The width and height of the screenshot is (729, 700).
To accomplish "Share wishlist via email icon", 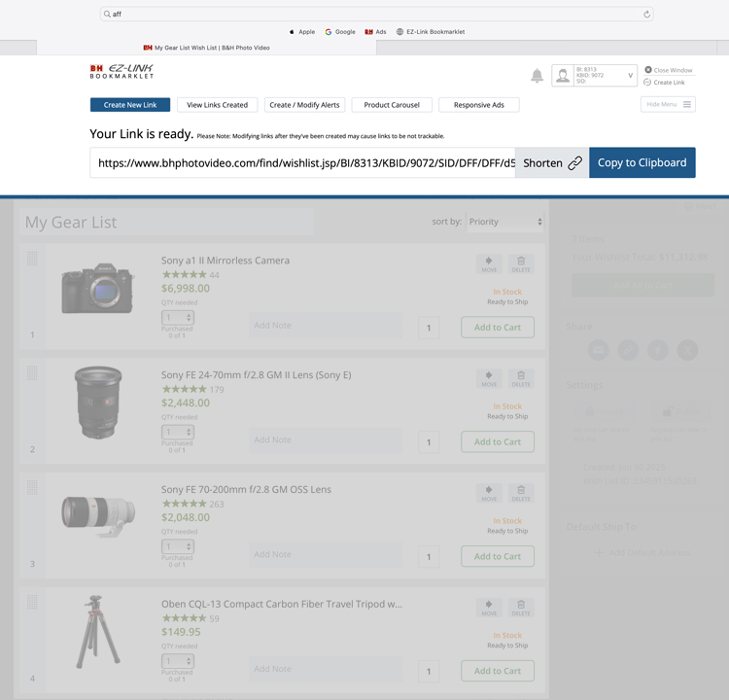I will tap(599, 350).
